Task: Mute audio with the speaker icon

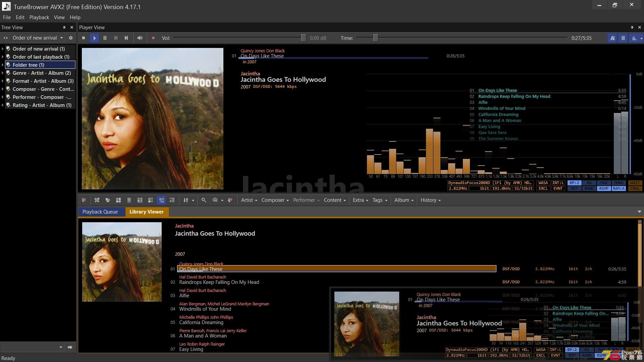Action: [x=140, y=38]
